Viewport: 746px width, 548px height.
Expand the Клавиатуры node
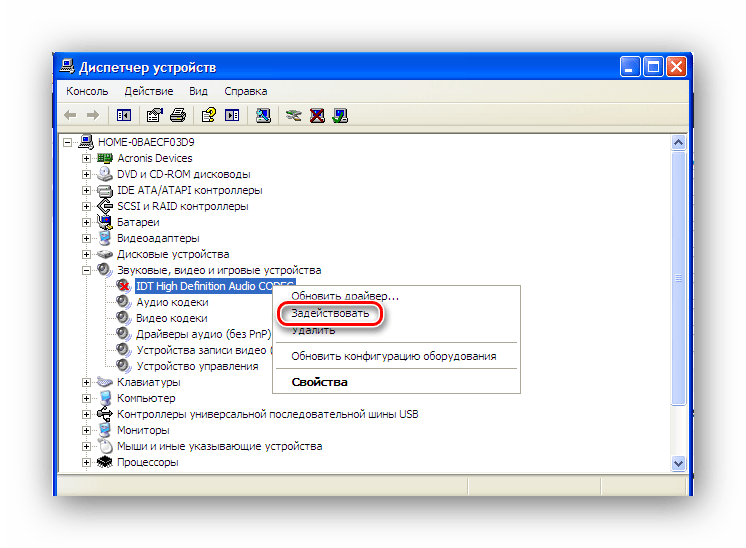tap(86, 382)
